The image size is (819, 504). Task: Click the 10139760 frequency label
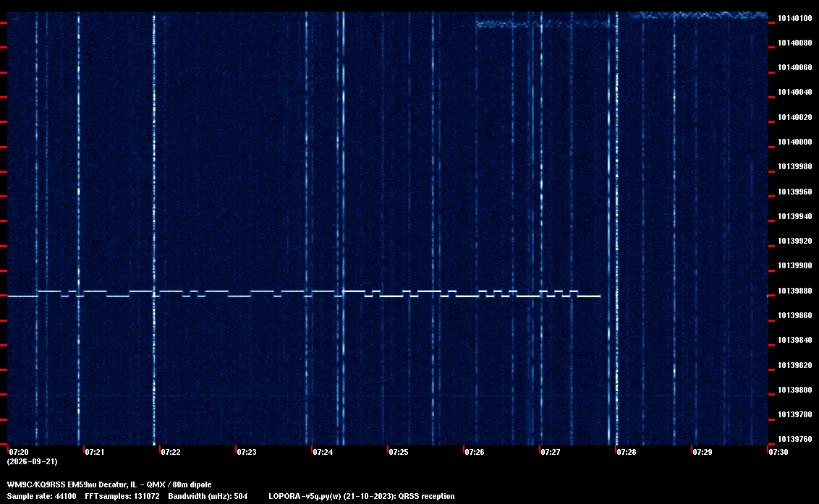(x=795, y=439)
